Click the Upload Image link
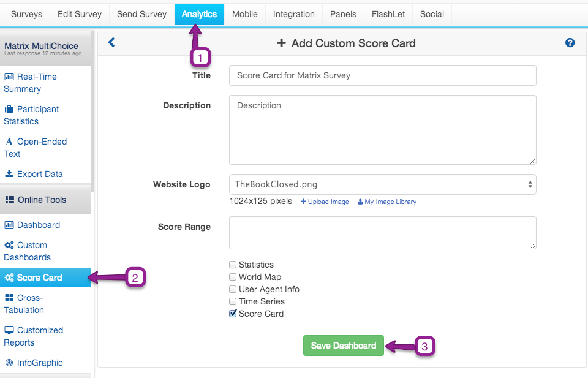The image size is (588, 378). click(x=324, y=202)
